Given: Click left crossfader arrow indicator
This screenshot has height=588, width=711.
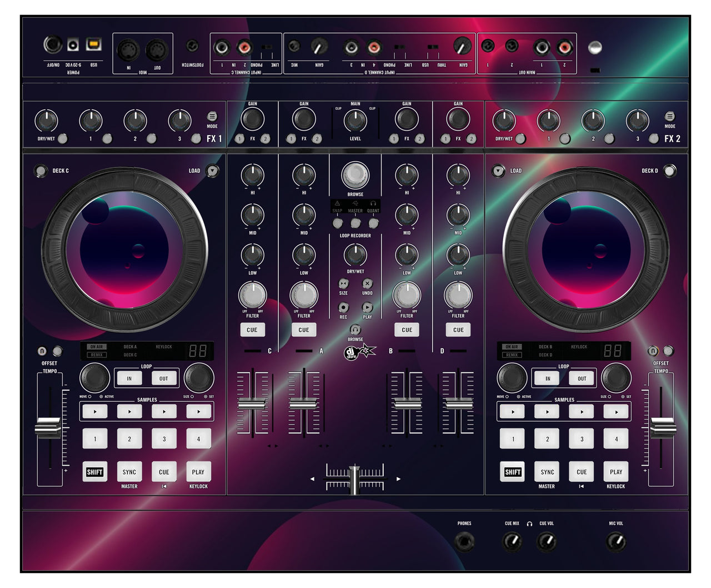Looking at the screenshot, I should (312, 479).
